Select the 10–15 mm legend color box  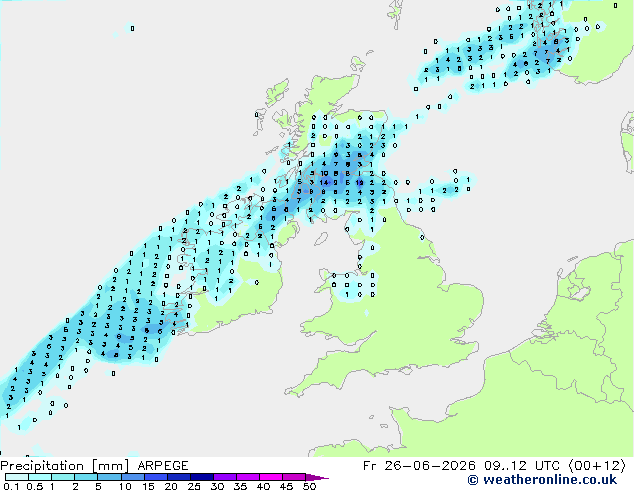132,477
